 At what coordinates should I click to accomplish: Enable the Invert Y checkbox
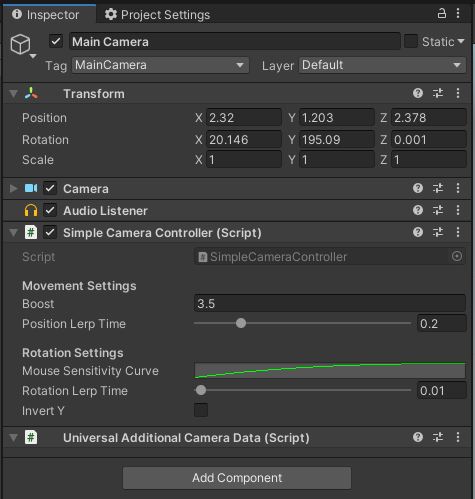tap(201, 410)
